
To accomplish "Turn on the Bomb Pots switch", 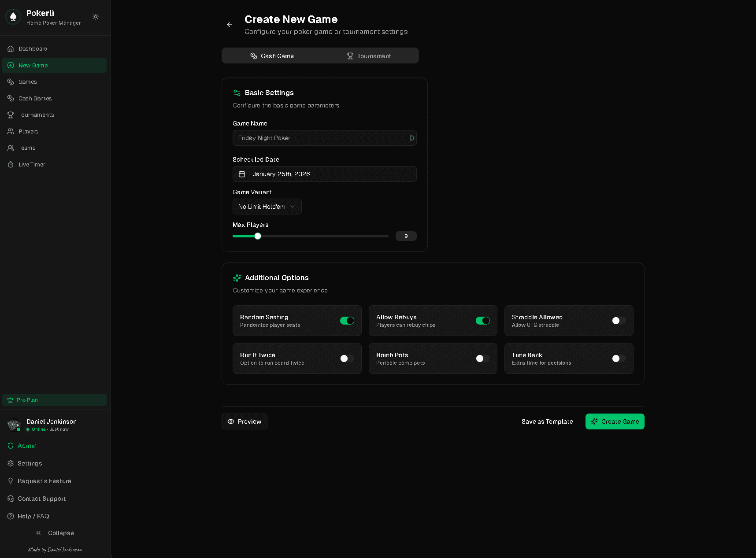I will coord(482,358).
